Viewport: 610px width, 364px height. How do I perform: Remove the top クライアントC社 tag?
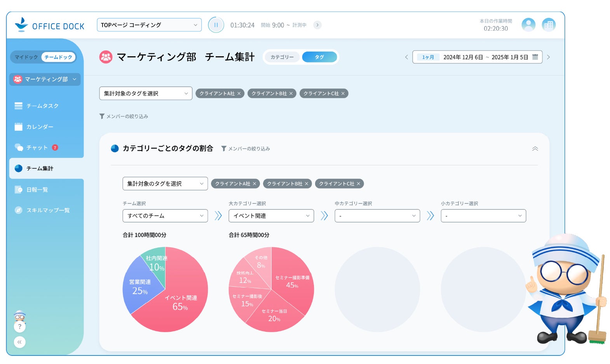pos(343,94)
